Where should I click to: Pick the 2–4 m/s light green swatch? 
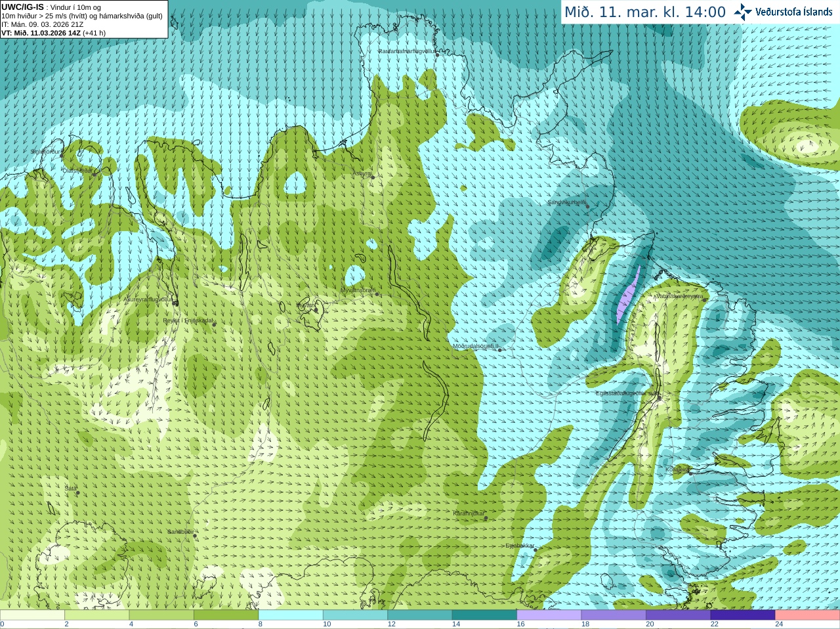pyautogui.click(x=97, y=615)
